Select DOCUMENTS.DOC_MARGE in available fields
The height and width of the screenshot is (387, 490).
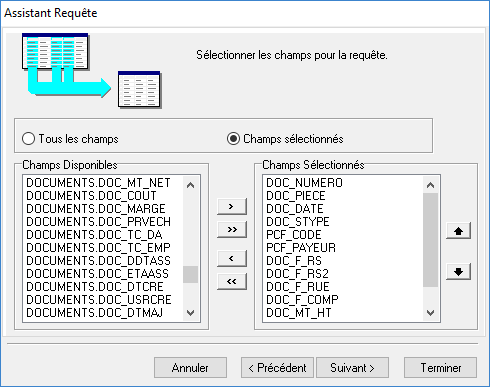click(96, 209)
